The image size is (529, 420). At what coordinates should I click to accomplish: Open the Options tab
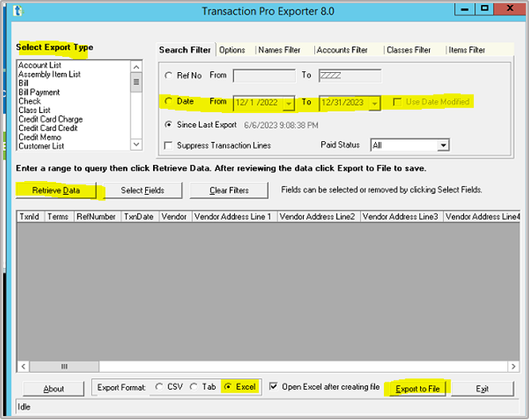pyautogui.click(x=232, y=50)
